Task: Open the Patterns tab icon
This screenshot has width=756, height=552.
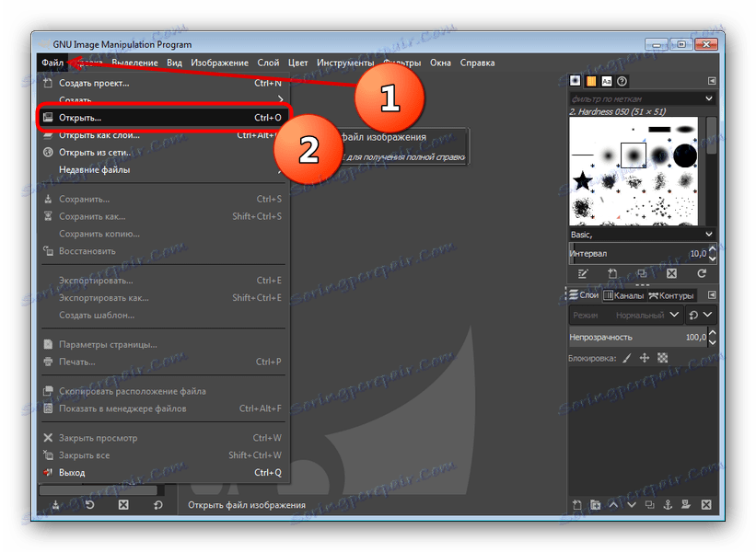Action: tap(591, 81)
